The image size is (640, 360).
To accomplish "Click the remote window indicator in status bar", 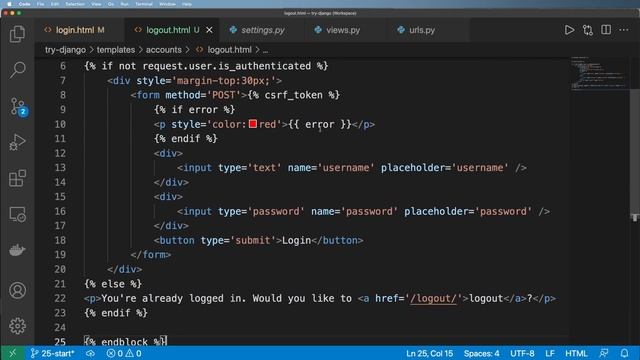I will [12, 353].
